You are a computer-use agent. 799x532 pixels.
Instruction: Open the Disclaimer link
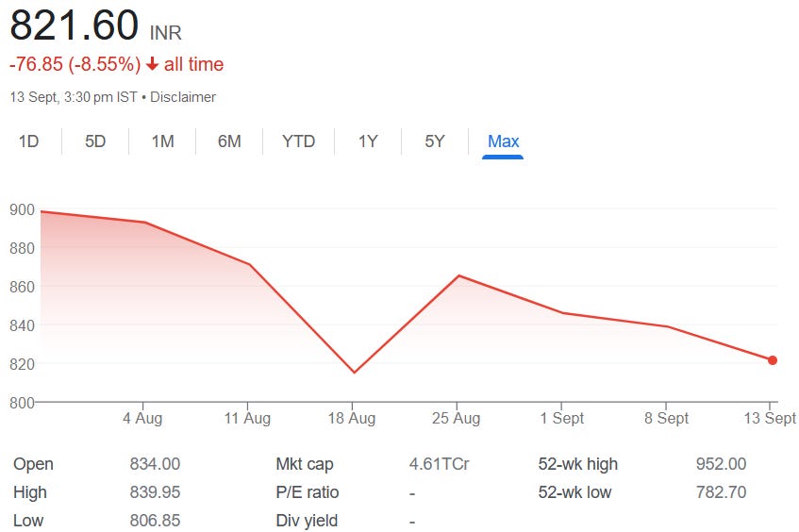(183, 97)
